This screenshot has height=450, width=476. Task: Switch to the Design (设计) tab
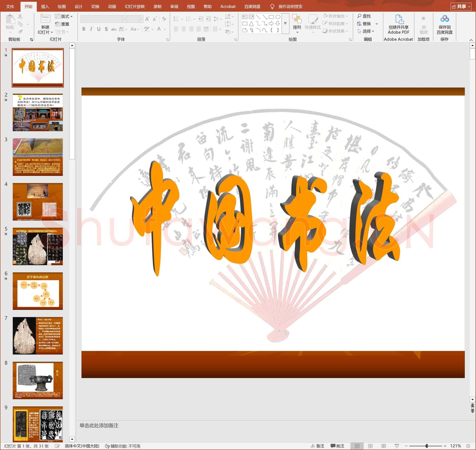click(x=79, y=6)
